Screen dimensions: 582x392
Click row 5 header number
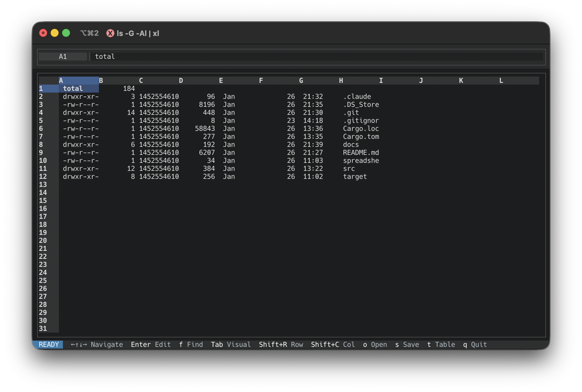[49, 121]
